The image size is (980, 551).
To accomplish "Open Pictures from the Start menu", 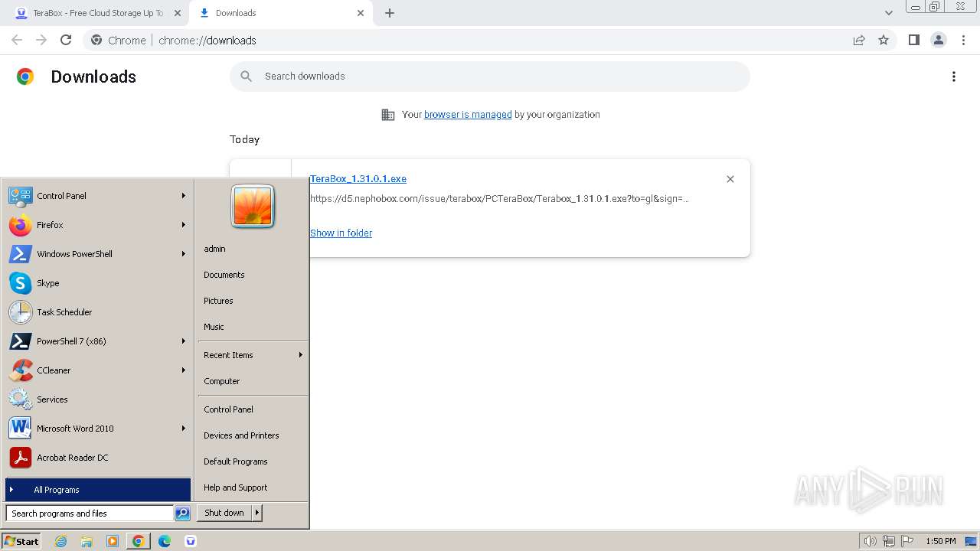I will (253, 301).
